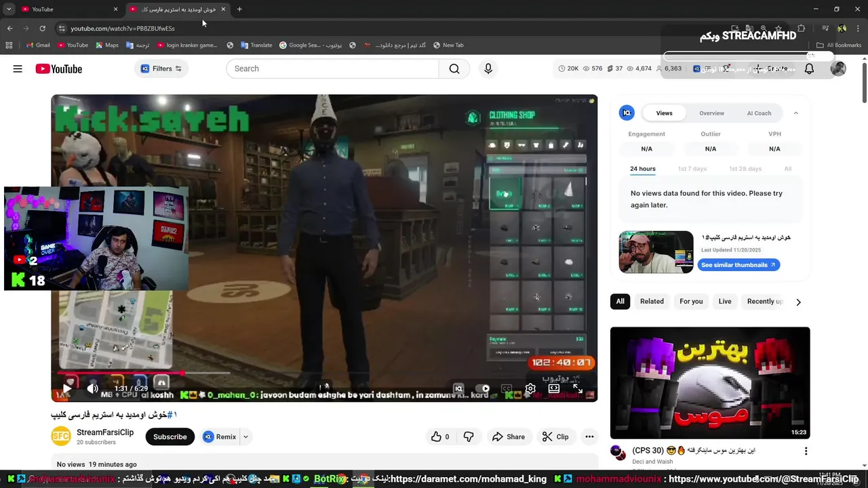Screen dimensions: 868x488
Task: Select the All filter chip
Action: (620, 302)
